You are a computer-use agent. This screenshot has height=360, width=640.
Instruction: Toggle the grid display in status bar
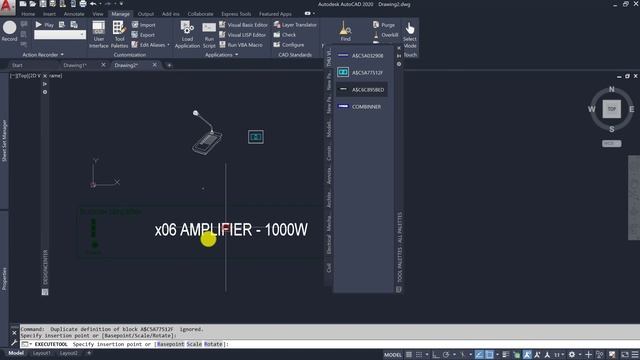(x=409, y=355)
